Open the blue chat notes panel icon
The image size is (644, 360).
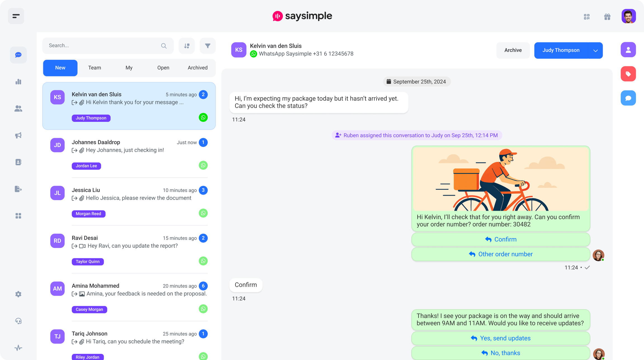point(628,98)
